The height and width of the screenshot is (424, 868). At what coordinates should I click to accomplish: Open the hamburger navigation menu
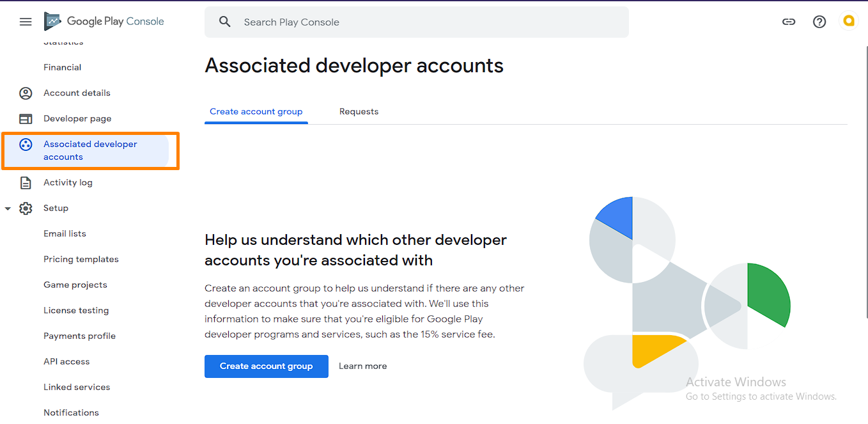pyautogui.click(x=26, y=22)
